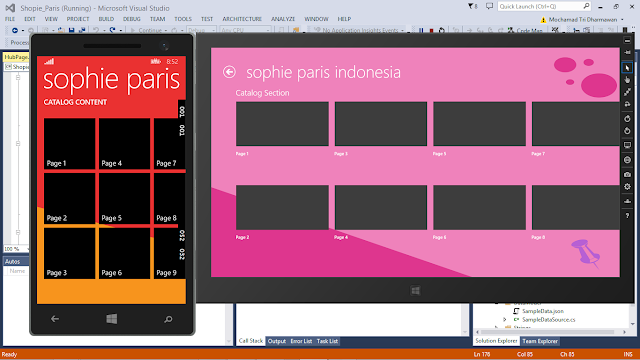This screenshot has width=640, height=360.
Task: Click INS indicator in status bar
Action: tap(628, 354)
